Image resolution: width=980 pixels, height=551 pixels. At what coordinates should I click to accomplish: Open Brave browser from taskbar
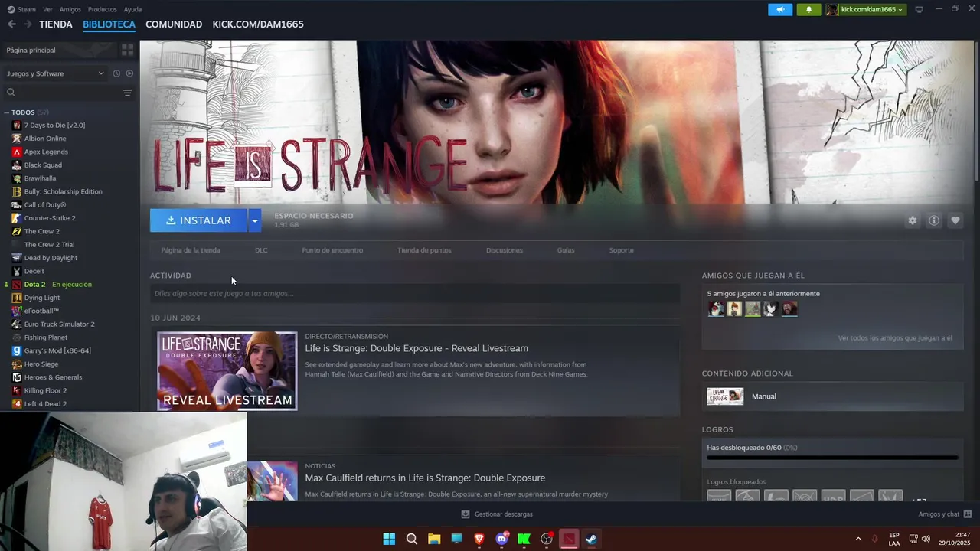pyautogui.click(x=479, y=539)
